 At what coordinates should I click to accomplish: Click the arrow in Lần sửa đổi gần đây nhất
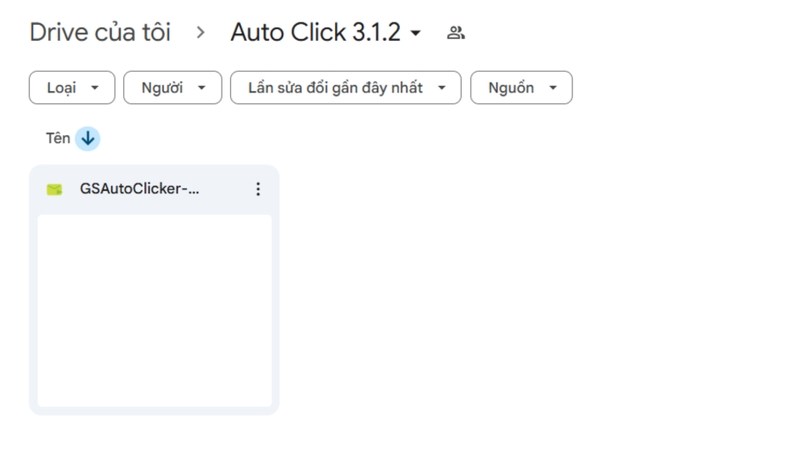[442, 88]
